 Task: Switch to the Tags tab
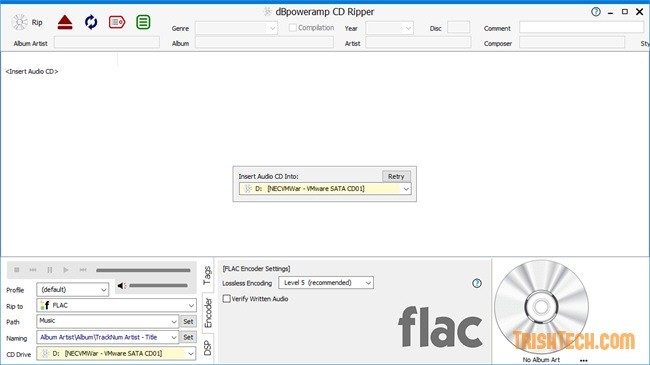207,275
